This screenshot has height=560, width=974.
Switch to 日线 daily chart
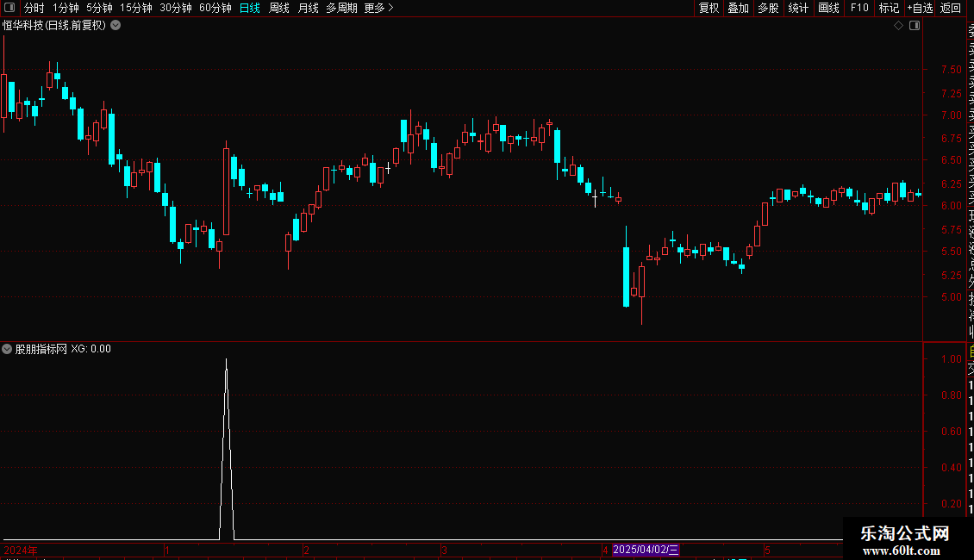tap(250, 8)
